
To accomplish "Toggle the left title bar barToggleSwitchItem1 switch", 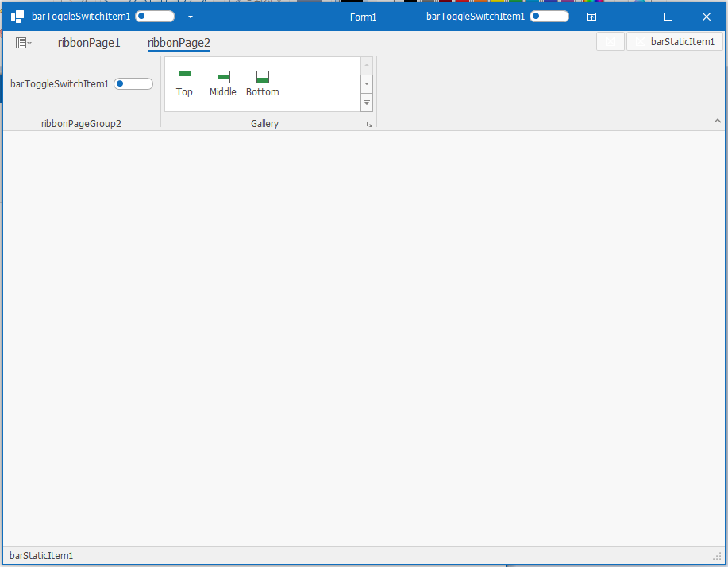I will coord(155,17).
